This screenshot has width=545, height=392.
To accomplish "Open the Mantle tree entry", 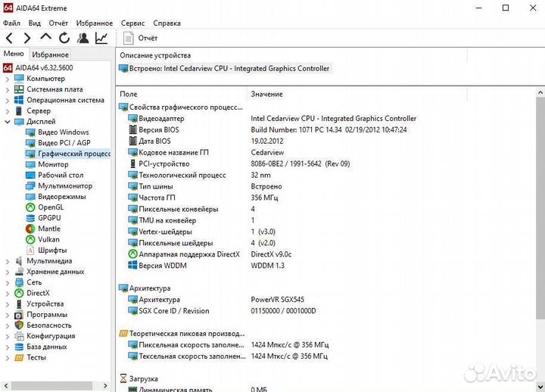I will tap(49, 229).
